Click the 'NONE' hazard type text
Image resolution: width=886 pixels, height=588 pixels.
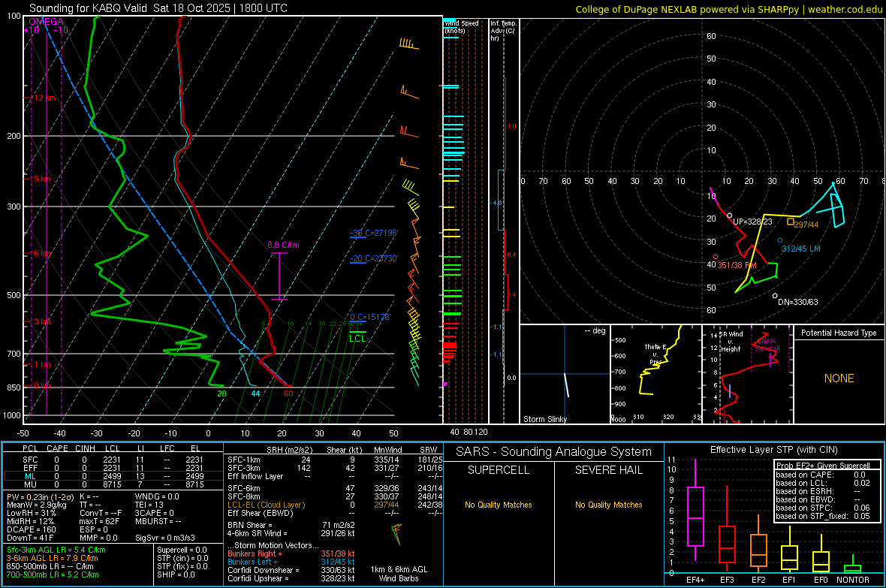839,378
